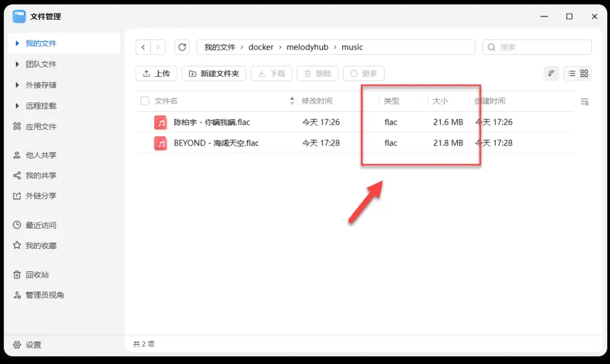Click the 新建文件夹 button
This screenshot has width=610, height=364.
click(213, 73)
